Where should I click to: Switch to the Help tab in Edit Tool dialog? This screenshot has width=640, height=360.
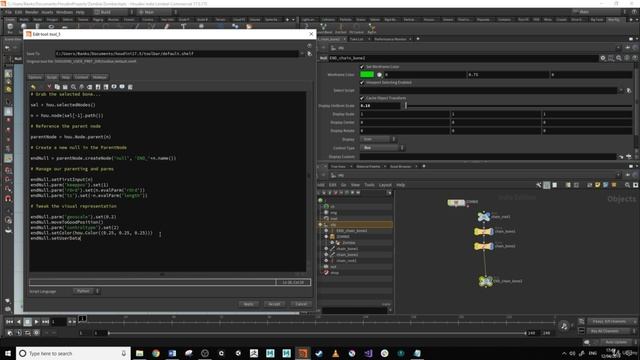[66, 77]
